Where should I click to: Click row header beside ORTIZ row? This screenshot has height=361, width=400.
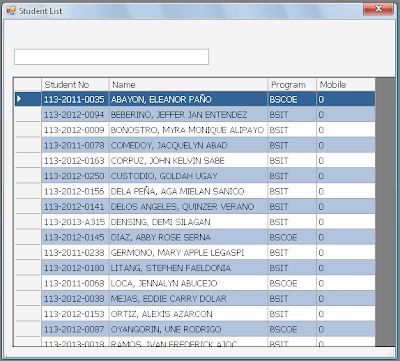tap(28, 314)
